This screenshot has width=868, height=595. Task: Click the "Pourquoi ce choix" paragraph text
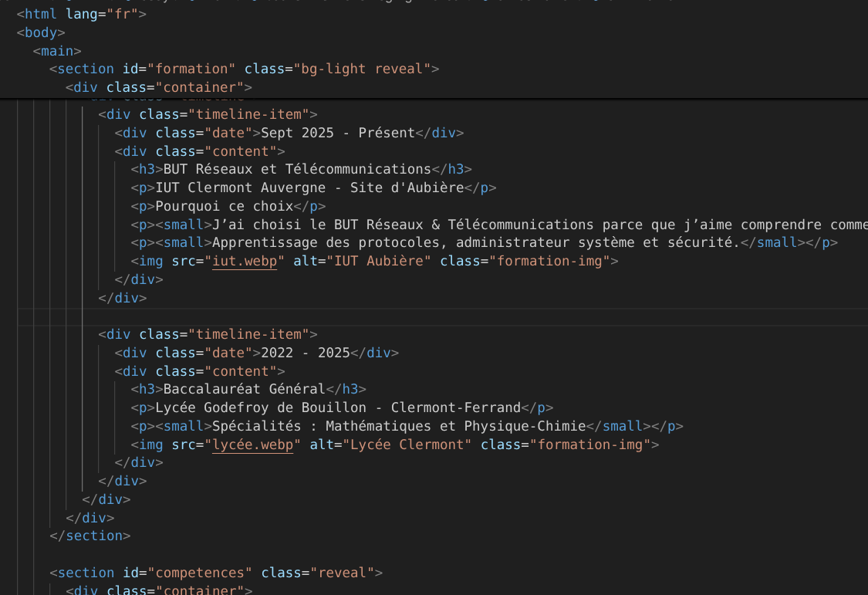coord(224,206)
